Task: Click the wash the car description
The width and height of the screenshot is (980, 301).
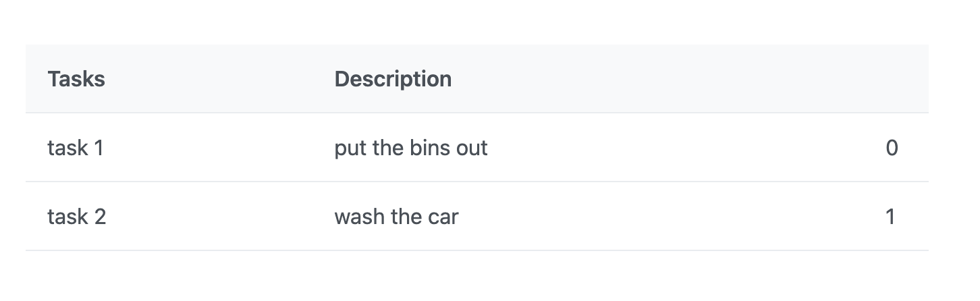Action: 396,217
